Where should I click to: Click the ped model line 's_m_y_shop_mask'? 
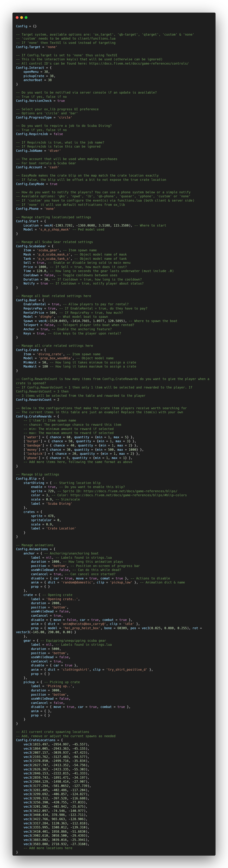coord(64,229)
